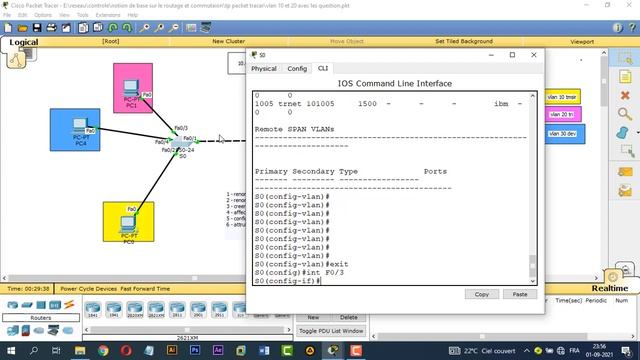This screenshot has height=360, width=640.
Task: Save the network with the floppy icon
Action: coord(37,28)
